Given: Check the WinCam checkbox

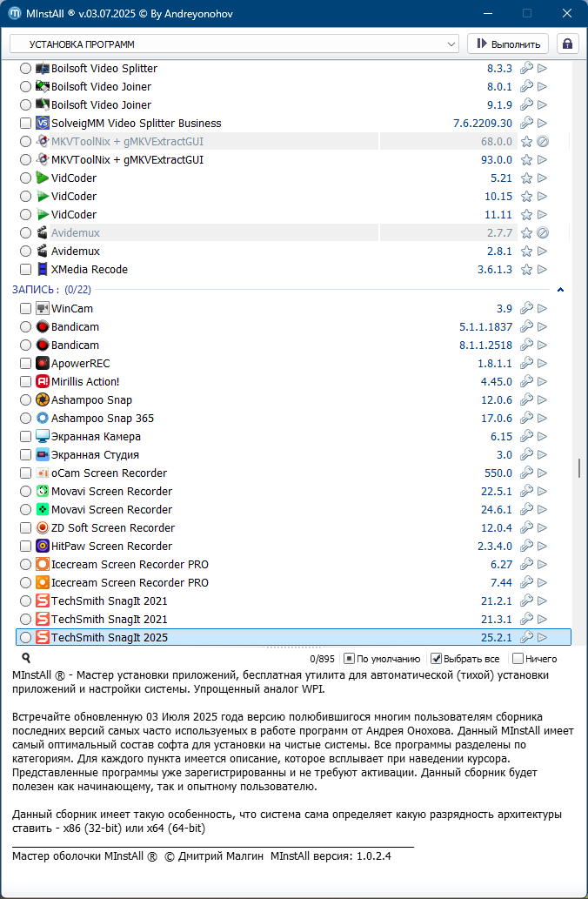Looking at the screenshot, I should coord(25,308).
